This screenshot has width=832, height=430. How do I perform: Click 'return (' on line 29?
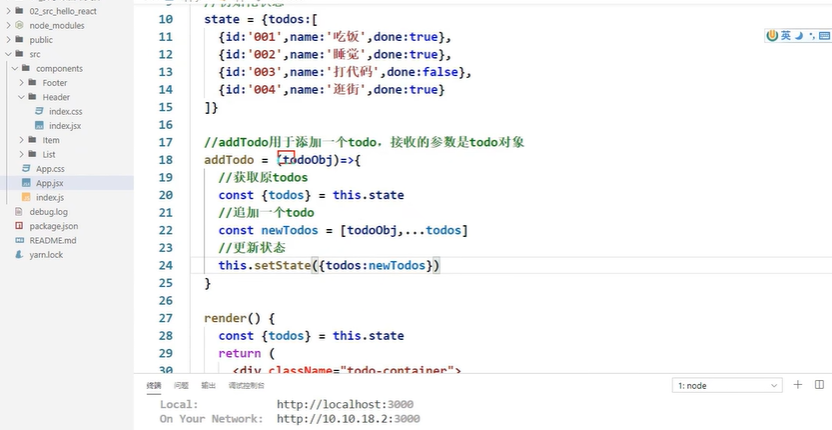click(x=246, y=354)
